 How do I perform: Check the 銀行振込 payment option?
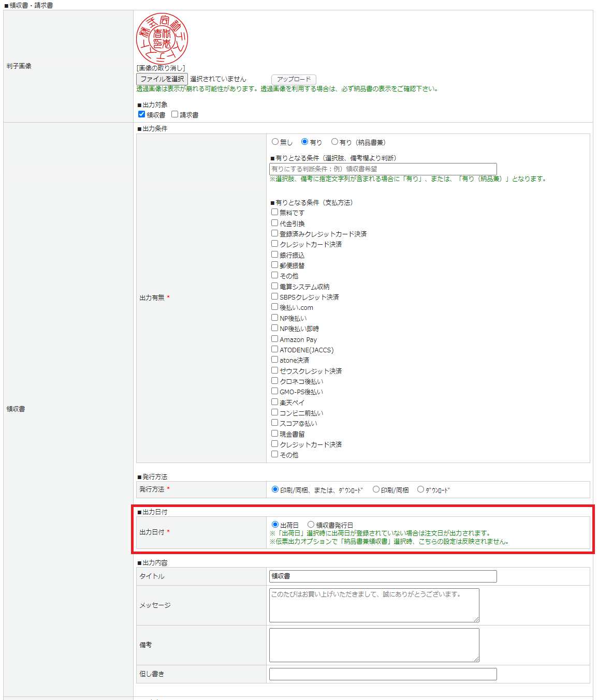click(x=275, y=255)
